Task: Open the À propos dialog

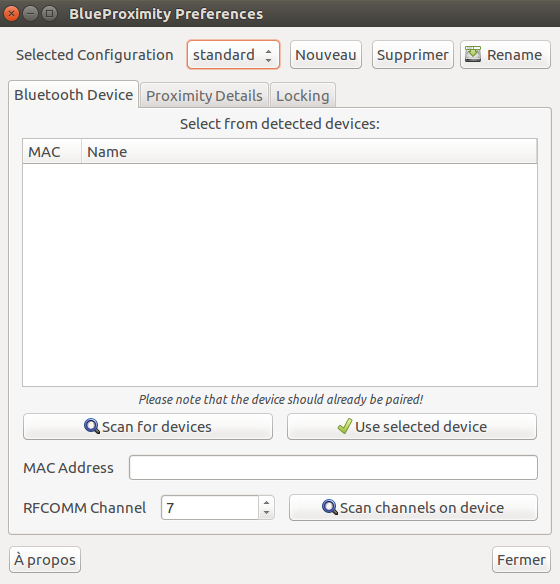Action: point(45,559)
